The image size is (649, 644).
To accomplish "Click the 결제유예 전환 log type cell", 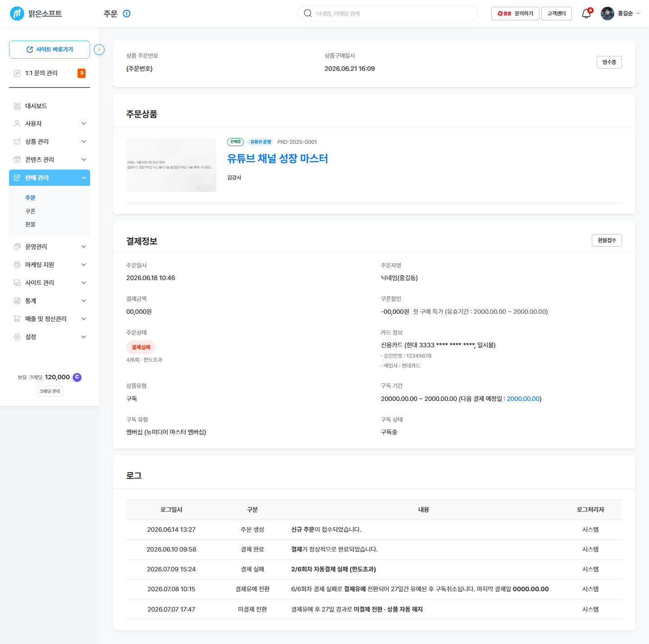I will (252, 589).
